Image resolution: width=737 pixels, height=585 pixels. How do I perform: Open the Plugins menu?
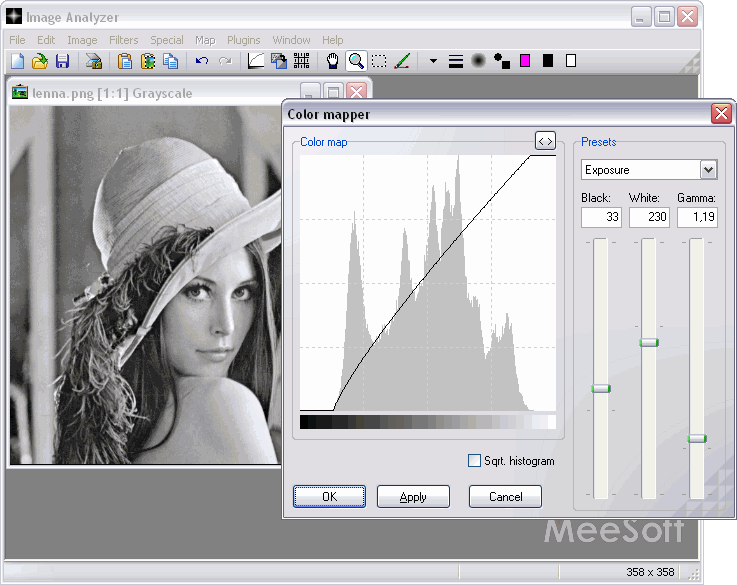coord(243,40)
